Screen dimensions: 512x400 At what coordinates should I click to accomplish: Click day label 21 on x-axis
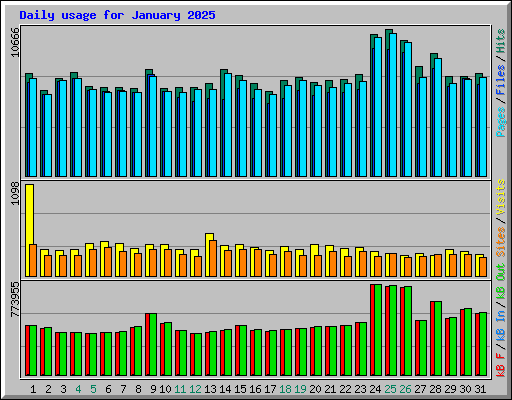(330, 389)
